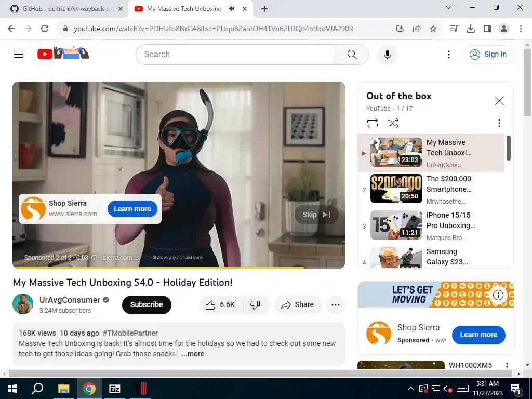Play The $200,000 Smartphone playlist video

(x=431, y=189)
